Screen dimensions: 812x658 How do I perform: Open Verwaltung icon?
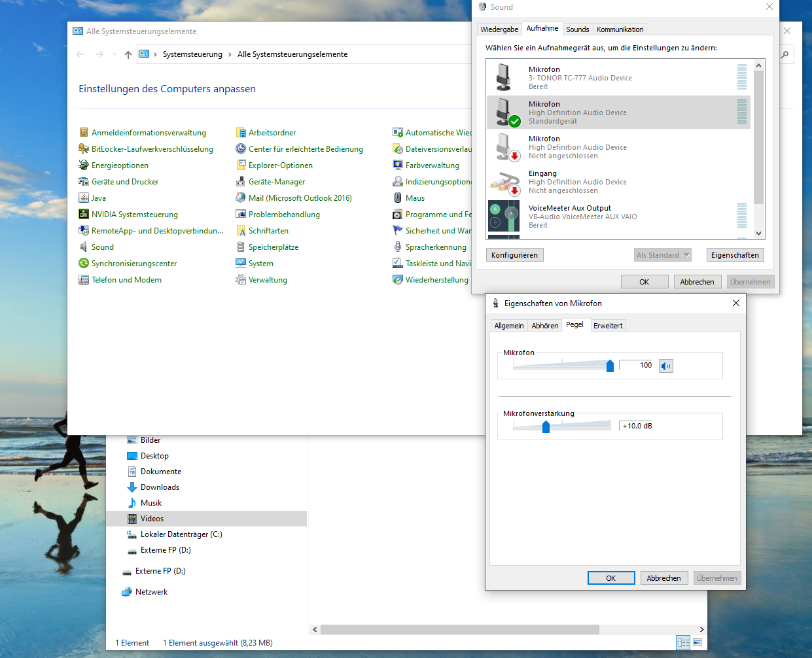click(241, 280)
